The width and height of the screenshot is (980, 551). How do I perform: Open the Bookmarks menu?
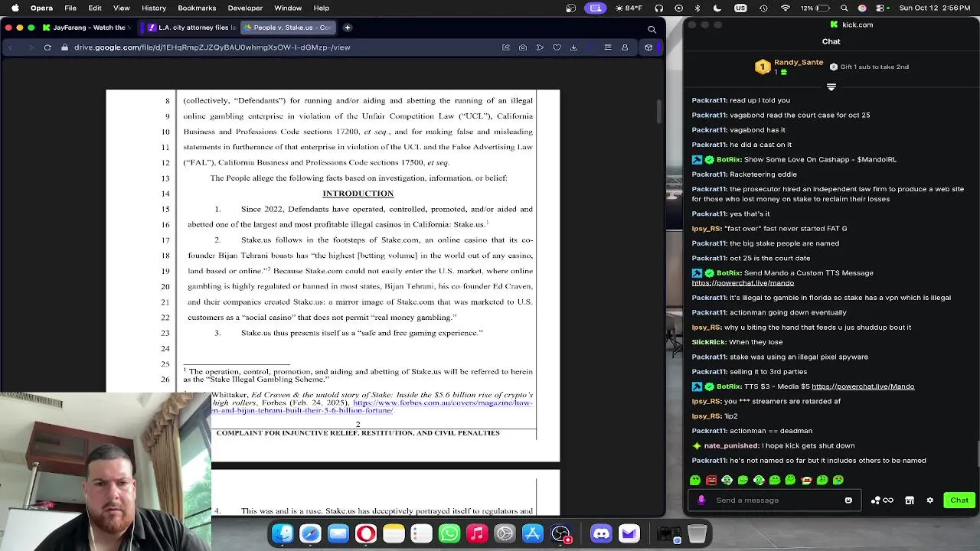(197, 8)
